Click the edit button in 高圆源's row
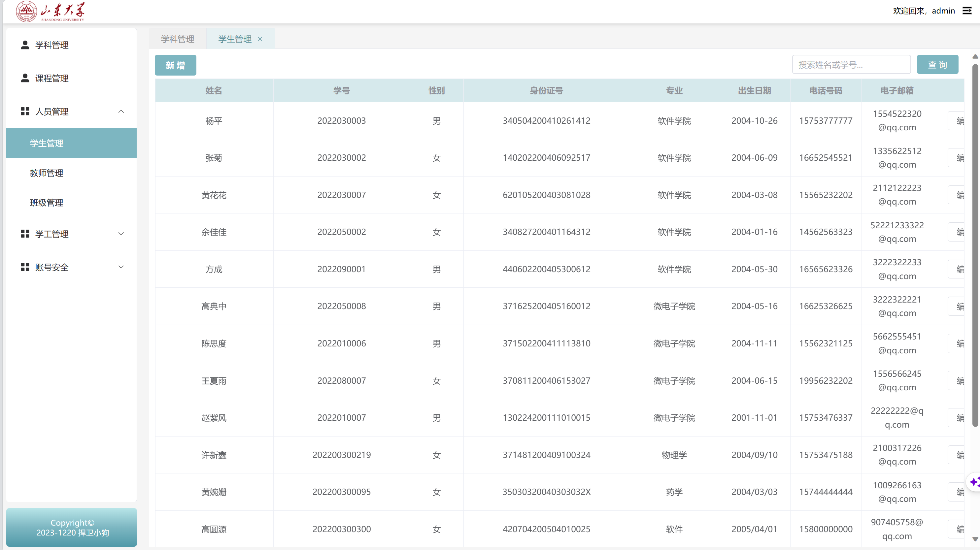This screenshot has height=550, width=980. 956,529
